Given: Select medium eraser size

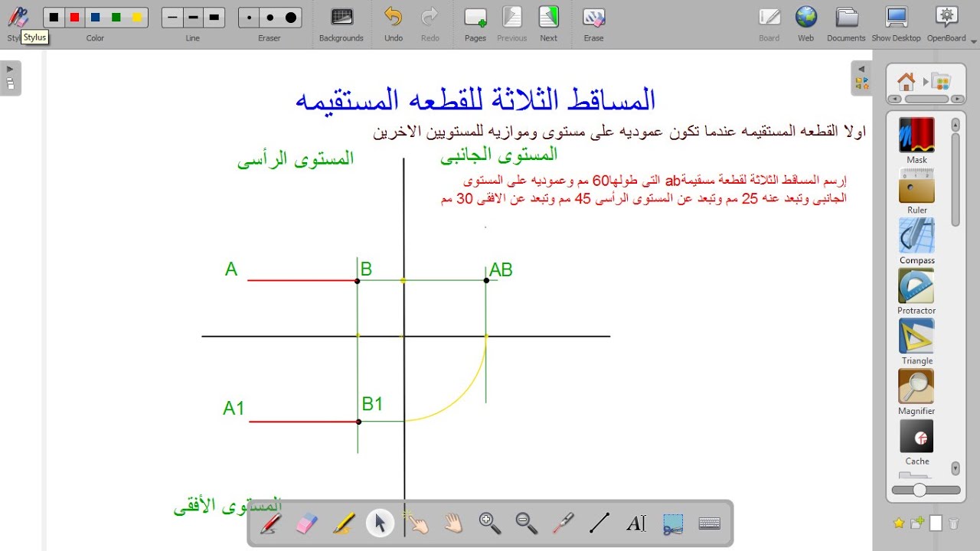Looking at the screenshot, I should coord(269,17).
